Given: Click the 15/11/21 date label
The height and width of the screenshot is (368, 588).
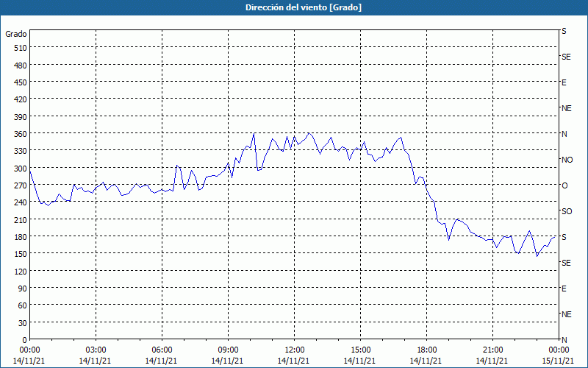Looking at the screenshot, I should click(559, 361).
